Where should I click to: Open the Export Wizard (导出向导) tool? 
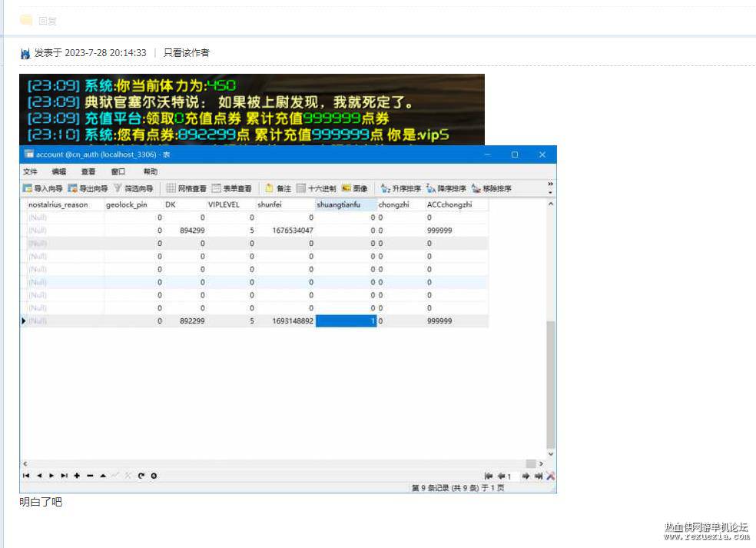pos(88,188)
